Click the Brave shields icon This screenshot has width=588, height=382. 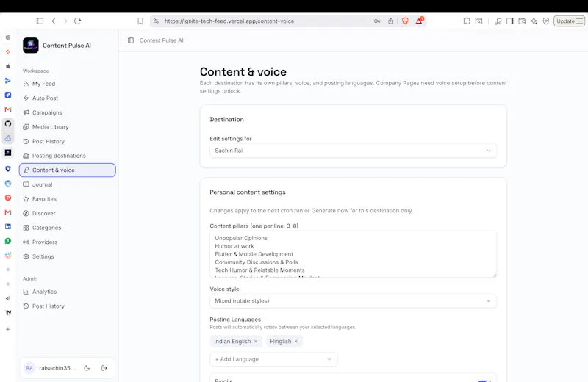405,21
